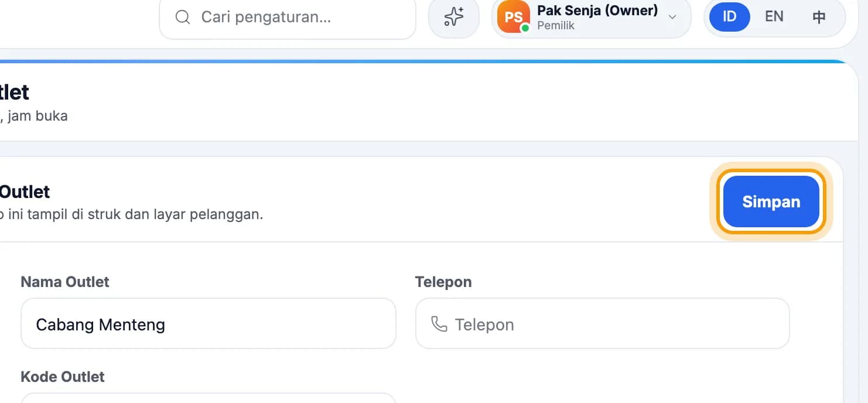The height and width of the screenshot is (403, 868).
Task: Click the Nama Outlet label
Action: click(x=65, y=282)
